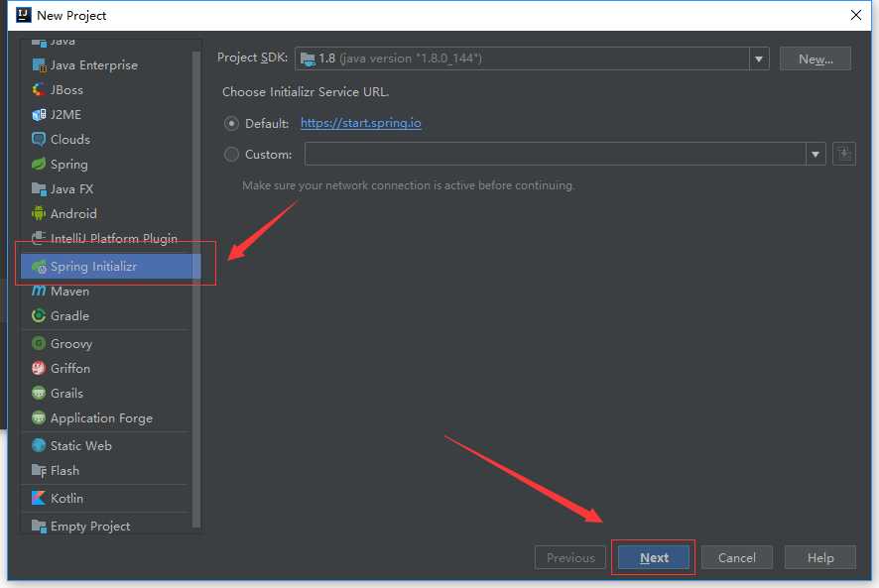The image size is (879, 588).
Task: Select the "Java Enterprise" list entry text
Action: point(94,65)
